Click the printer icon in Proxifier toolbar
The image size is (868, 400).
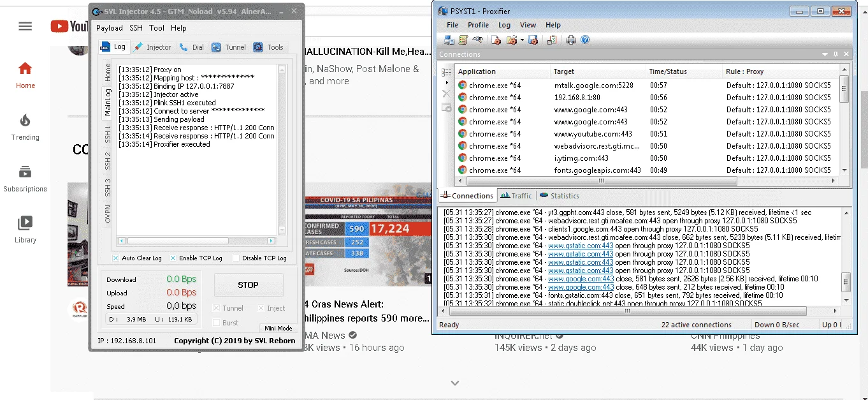pos(571,40)
